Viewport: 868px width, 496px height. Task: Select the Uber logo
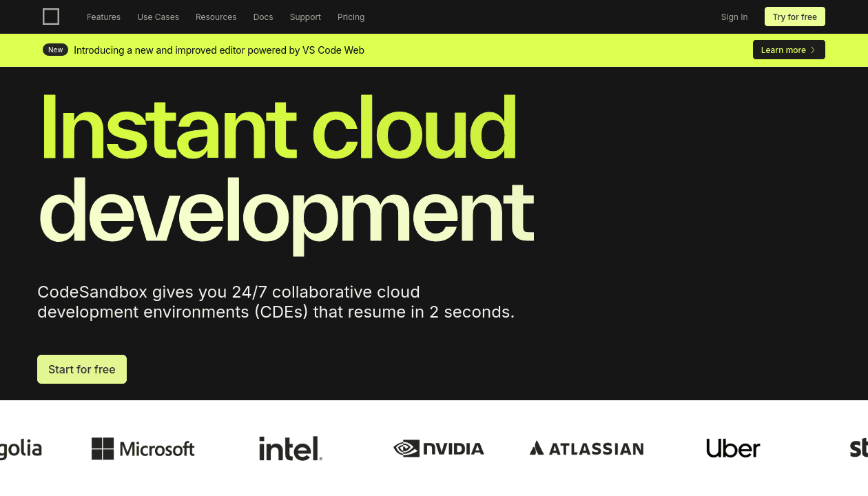(x=732, y=448)
